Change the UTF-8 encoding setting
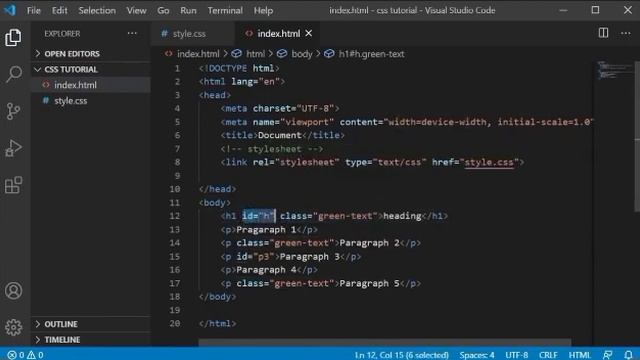The width and height of the screenshot is (640, 360). pyautogui.click(x=516, y=355)
